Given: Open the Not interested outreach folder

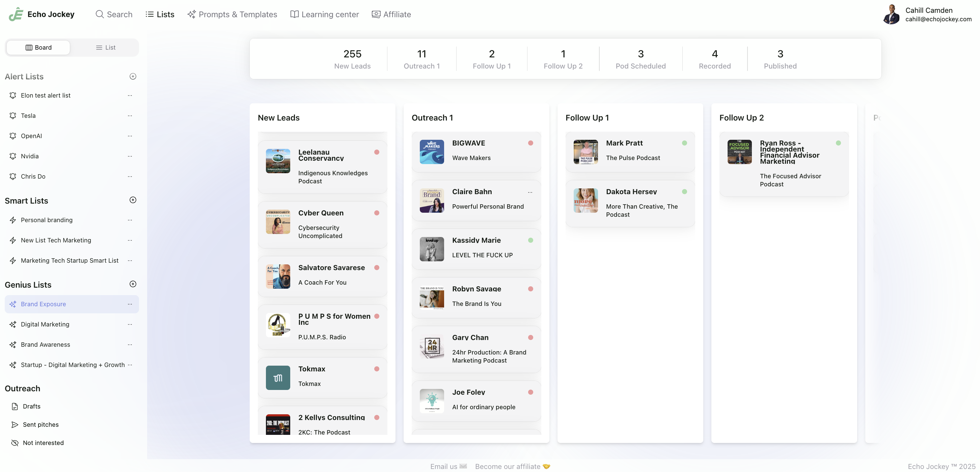Looking at the screenshot, I should [43, 443].
